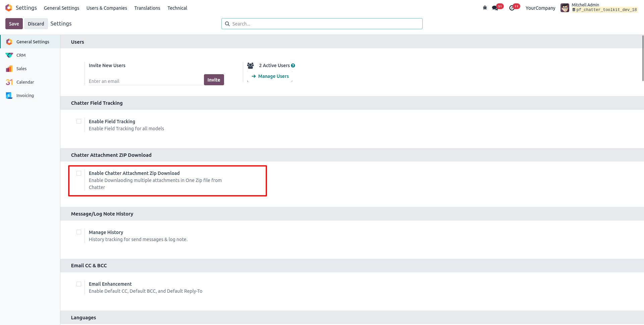Click the Invite button
Image resolution: width=644 pixels, height=325 pixels.
214,80
